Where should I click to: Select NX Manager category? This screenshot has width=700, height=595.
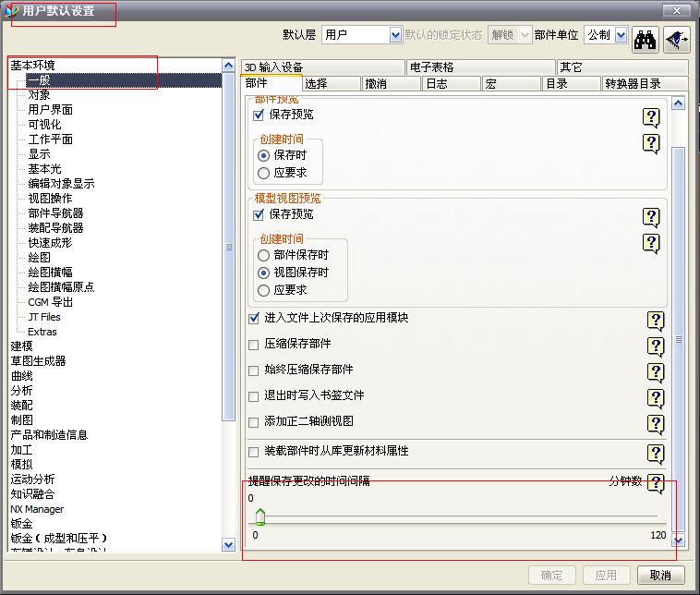37,509
